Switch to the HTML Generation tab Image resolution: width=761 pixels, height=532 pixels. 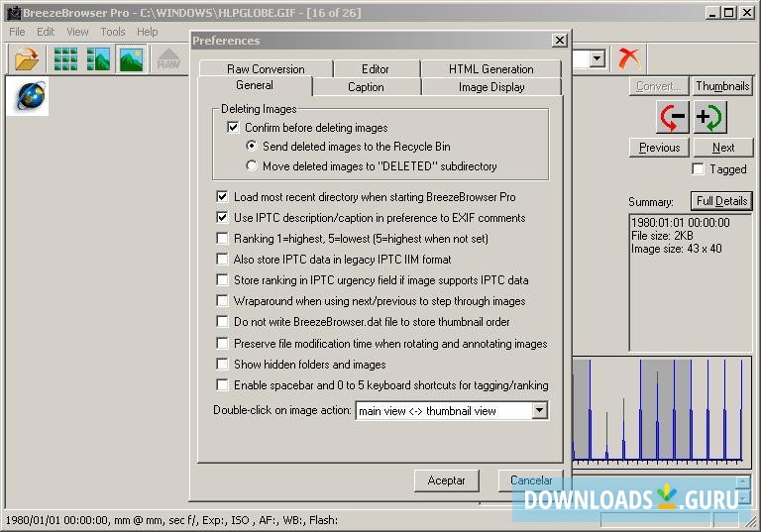[x=491, y=69]
